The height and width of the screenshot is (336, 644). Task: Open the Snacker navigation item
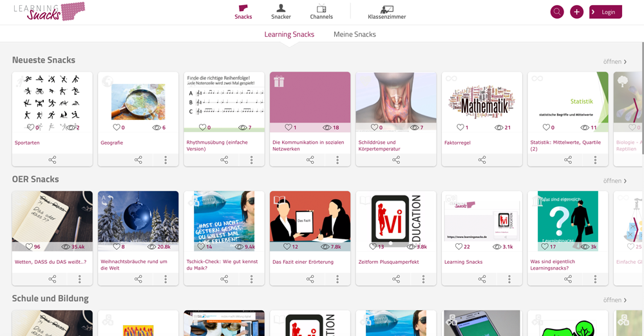(281, 12)
